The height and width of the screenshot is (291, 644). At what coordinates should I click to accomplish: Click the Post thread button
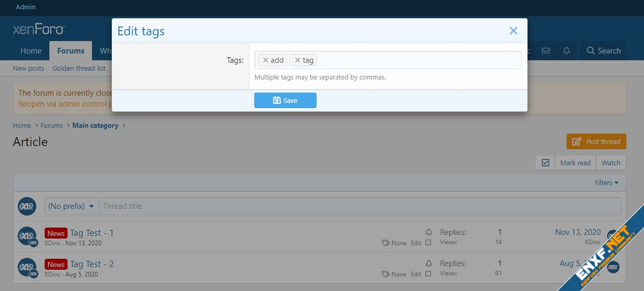[x=596, y=141]
